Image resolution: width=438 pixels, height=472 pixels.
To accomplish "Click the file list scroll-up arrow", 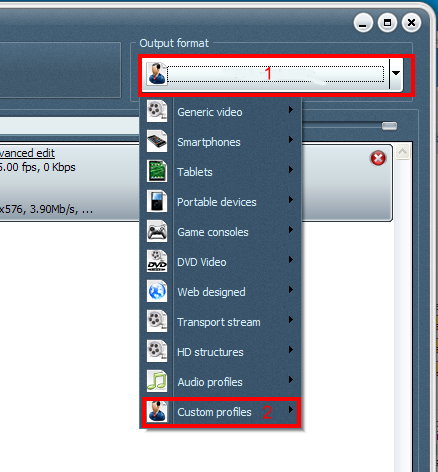I will click(403, 152).
